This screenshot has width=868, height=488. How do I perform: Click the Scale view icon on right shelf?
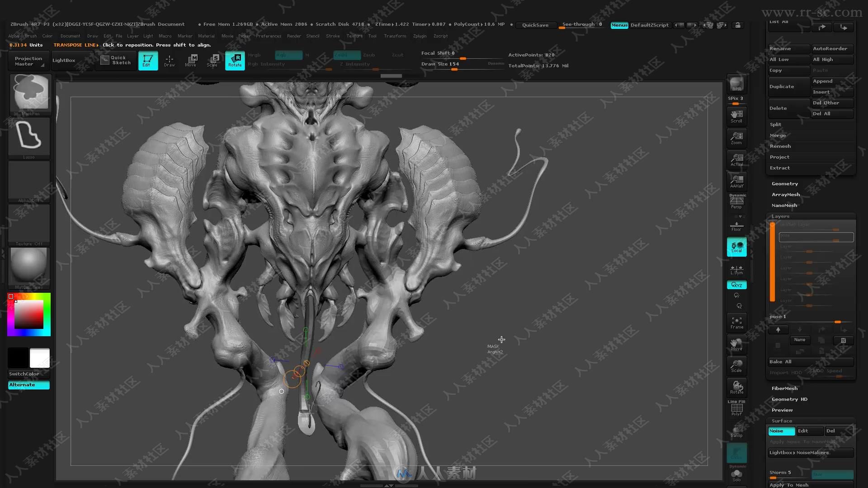(x=736, y=366)
